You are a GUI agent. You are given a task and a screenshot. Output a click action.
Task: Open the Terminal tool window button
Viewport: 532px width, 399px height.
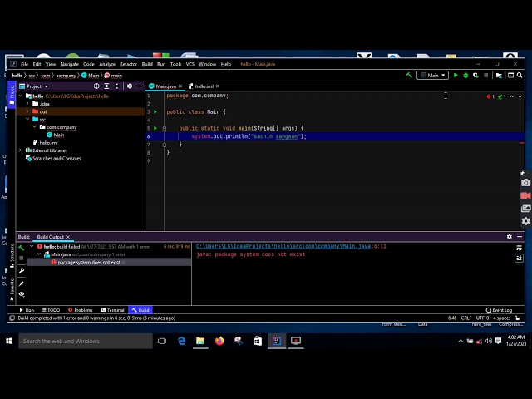click(113, 310)
